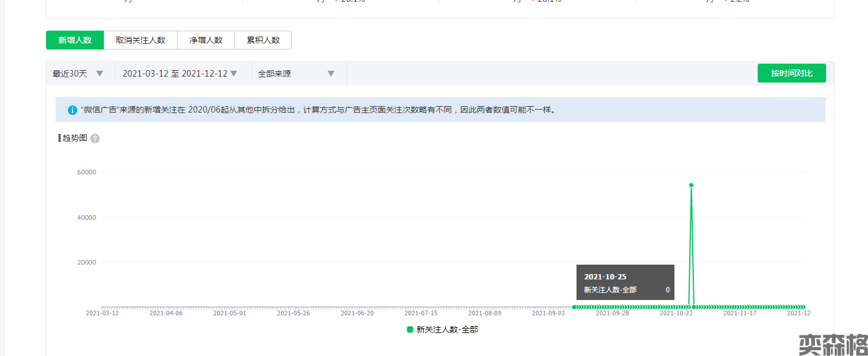Show the 累积人数 tab

click(263, 40)
